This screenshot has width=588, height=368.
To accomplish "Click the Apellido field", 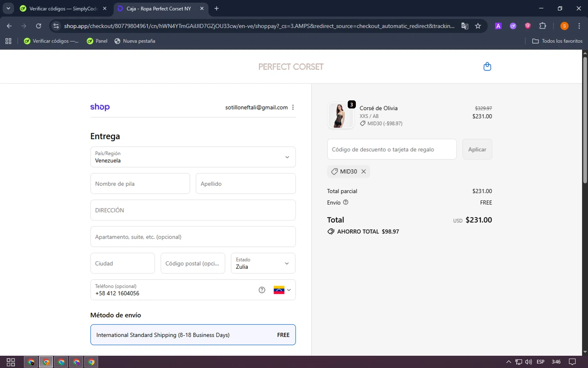I will point(245,184).
